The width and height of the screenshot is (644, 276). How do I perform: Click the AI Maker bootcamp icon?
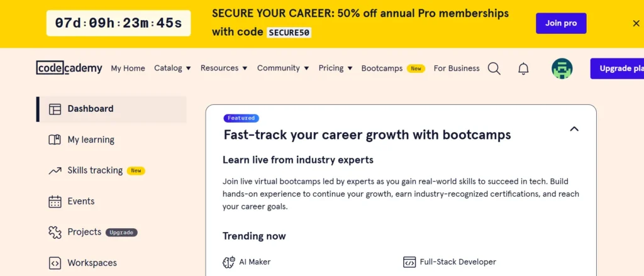[x=229, y=262]
